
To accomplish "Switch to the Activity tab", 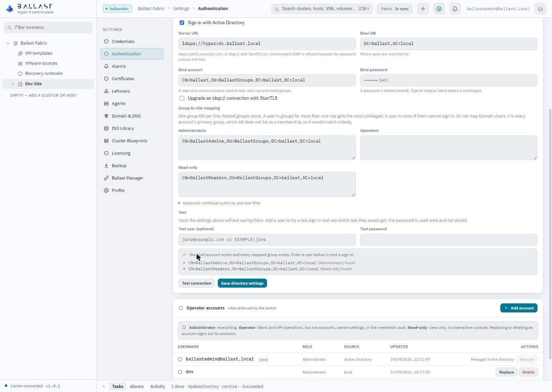I will 158,386.
